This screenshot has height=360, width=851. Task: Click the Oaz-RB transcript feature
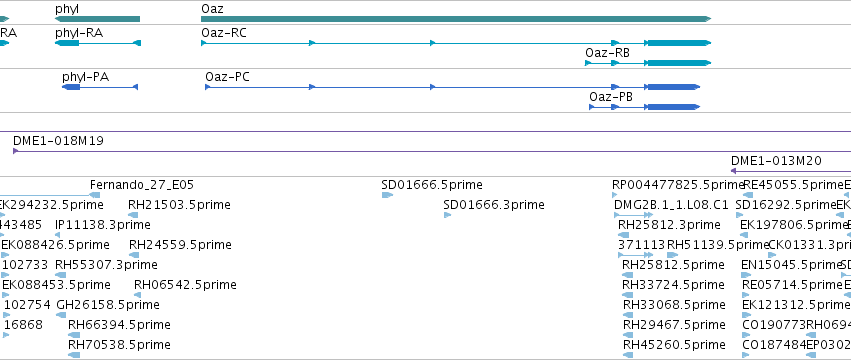648,63
